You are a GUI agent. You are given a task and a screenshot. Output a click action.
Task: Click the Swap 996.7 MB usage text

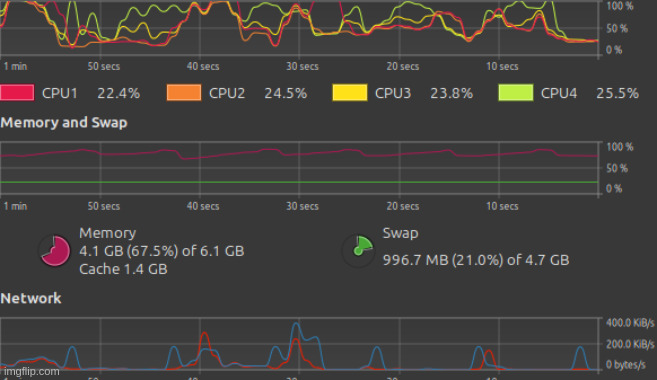[476, 260]
